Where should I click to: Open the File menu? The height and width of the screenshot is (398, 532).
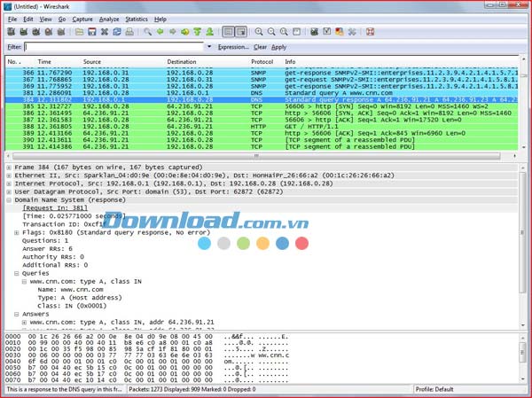point(12,20)
